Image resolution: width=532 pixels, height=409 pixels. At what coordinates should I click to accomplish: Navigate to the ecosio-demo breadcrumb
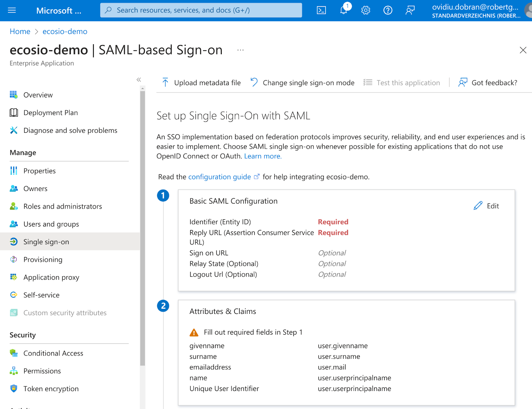point(65,31)
